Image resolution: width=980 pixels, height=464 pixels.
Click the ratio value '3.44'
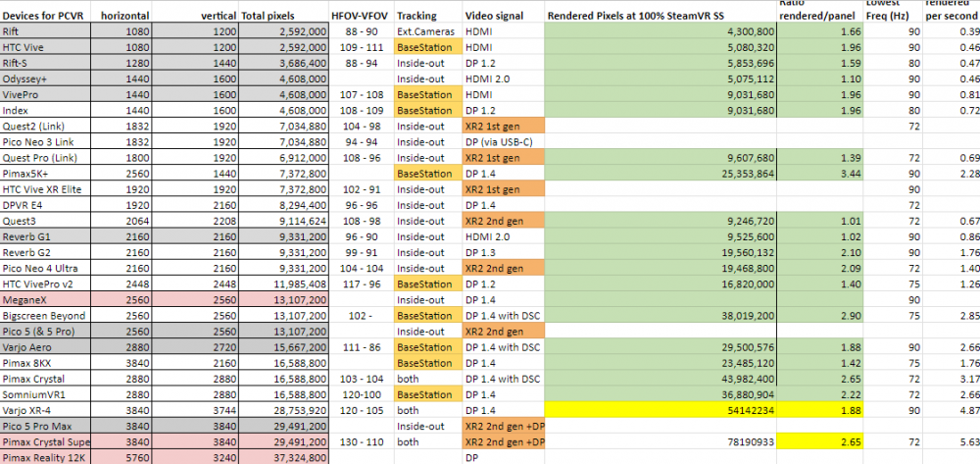(820, 174)
